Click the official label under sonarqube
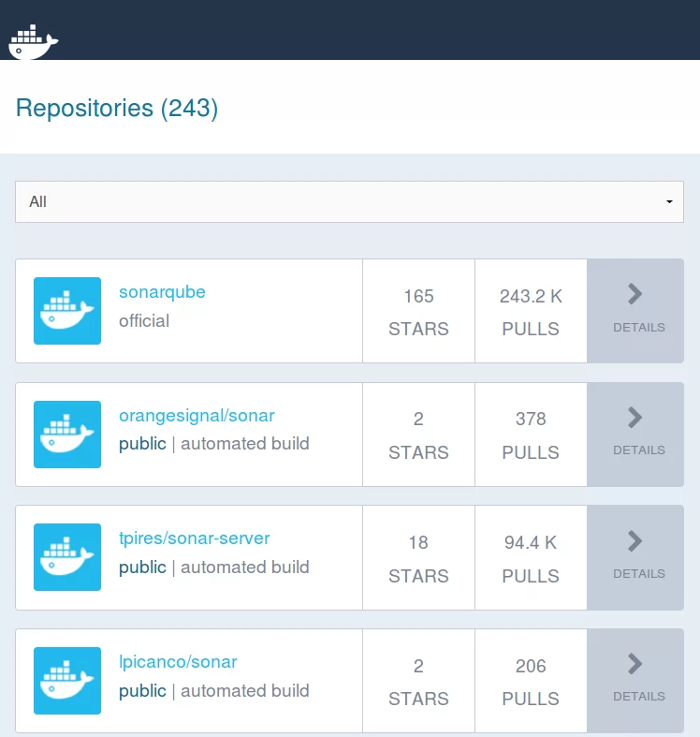 click(x=144, y=321)
